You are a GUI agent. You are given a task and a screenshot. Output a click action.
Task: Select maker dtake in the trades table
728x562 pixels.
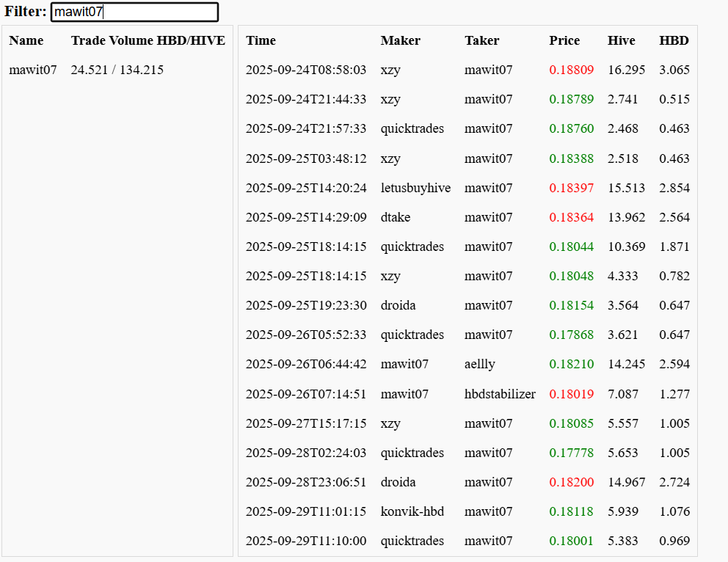pos(396,217)
